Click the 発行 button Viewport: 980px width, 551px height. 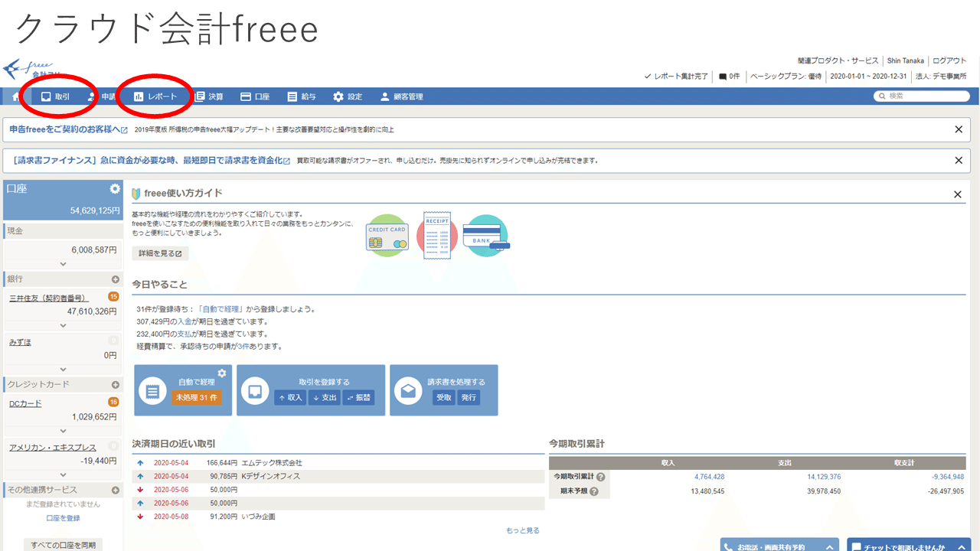(x=469, y=397)
